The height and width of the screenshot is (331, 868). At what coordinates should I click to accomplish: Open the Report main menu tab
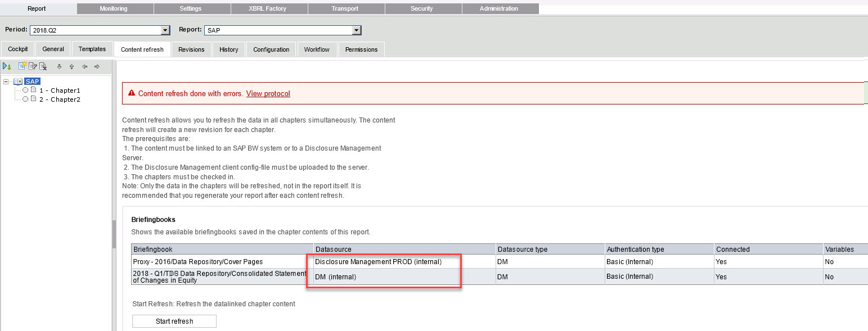[37, 8]
